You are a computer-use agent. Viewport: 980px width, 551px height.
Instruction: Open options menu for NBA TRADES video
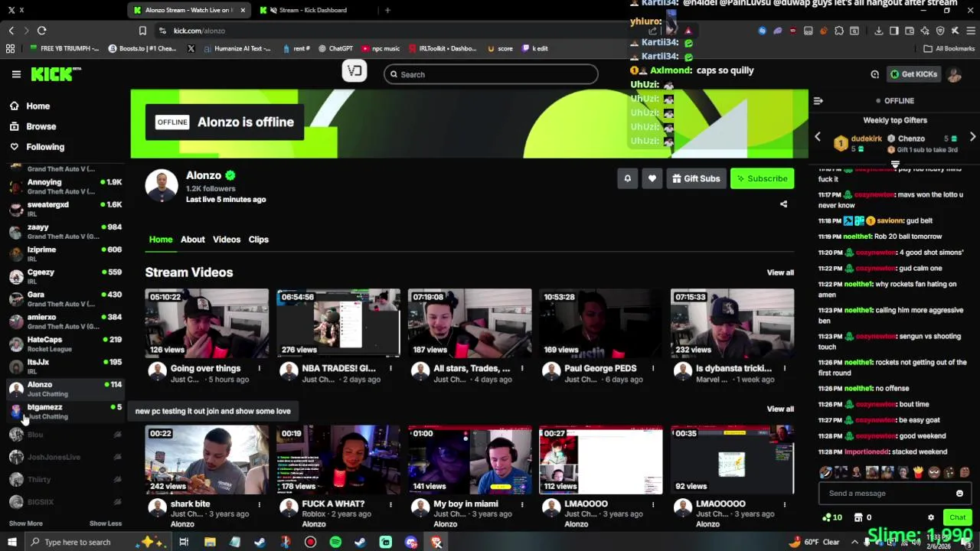(x=390, y=369)
